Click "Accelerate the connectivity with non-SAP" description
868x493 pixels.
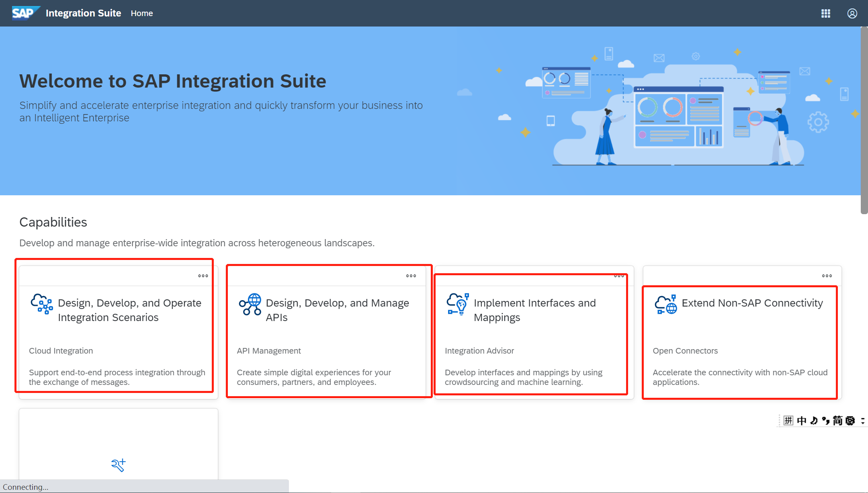coord(740,377)
